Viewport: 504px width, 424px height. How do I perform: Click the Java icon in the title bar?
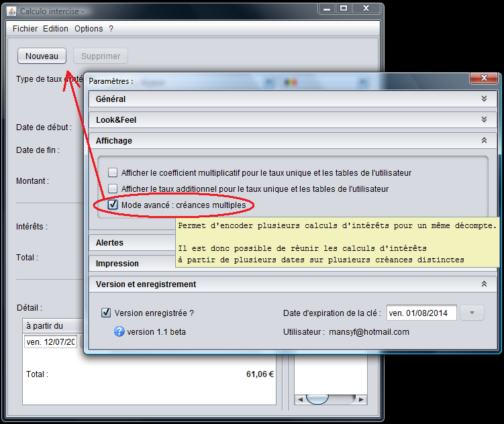pos(12,11)
